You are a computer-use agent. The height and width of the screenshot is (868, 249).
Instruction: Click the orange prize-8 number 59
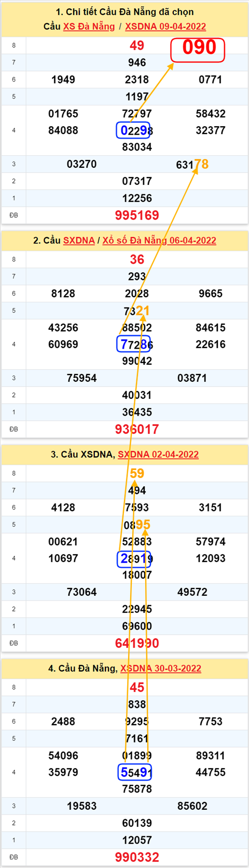point(137,473)
